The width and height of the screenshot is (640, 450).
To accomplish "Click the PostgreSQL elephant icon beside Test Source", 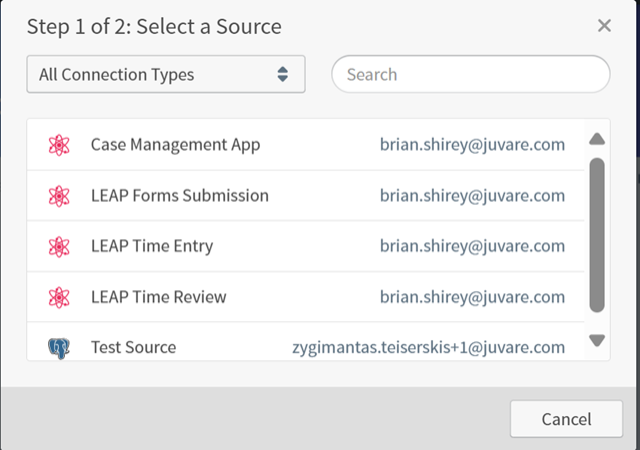I will point(59,348).
